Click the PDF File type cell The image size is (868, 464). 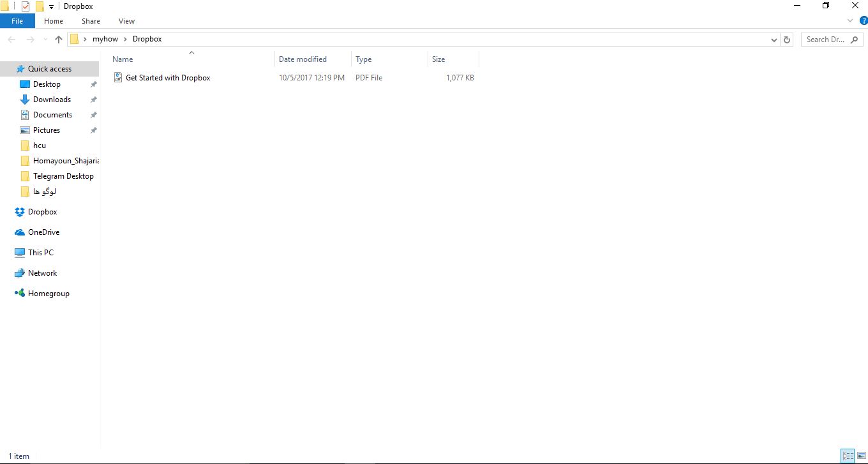coord(369,78)
